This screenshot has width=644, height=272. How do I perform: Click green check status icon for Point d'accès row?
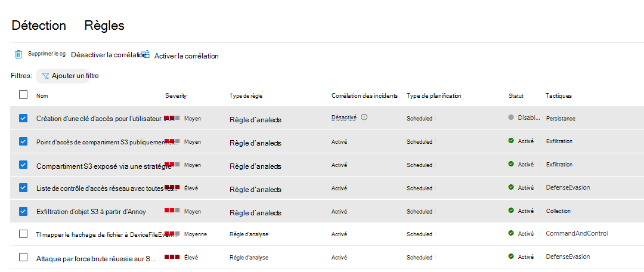(511, 141)
